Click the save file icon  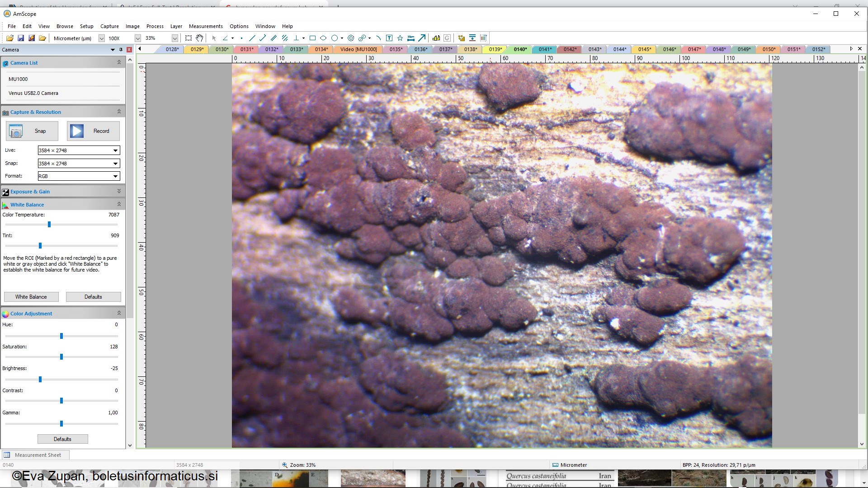(x=21, y=38)
